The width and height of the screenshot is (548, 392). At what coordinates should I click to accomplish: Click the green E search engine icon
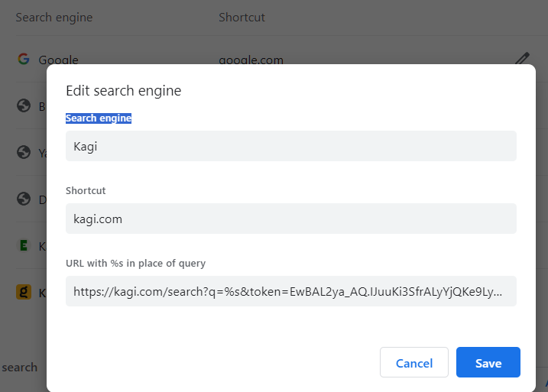click(24, 245)
